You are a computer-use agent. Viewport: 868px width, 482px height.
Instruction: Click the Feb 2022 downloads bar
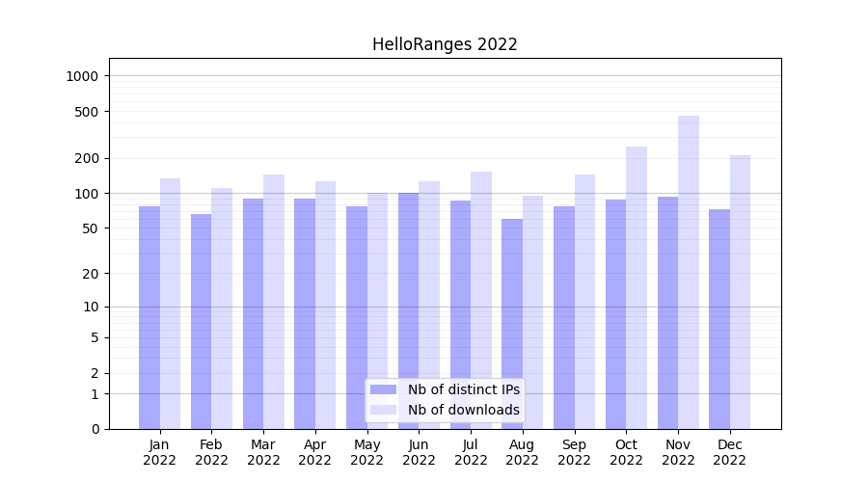pos(222,308)
